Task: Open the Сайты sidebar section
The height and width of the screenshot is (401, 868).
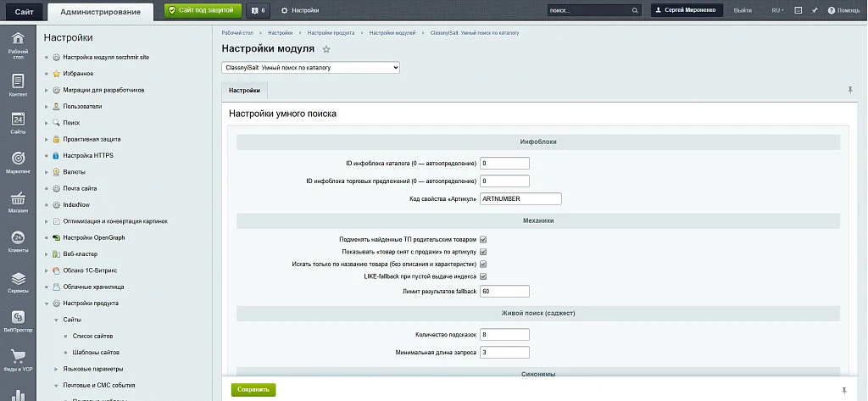Action: coord(19,124)
